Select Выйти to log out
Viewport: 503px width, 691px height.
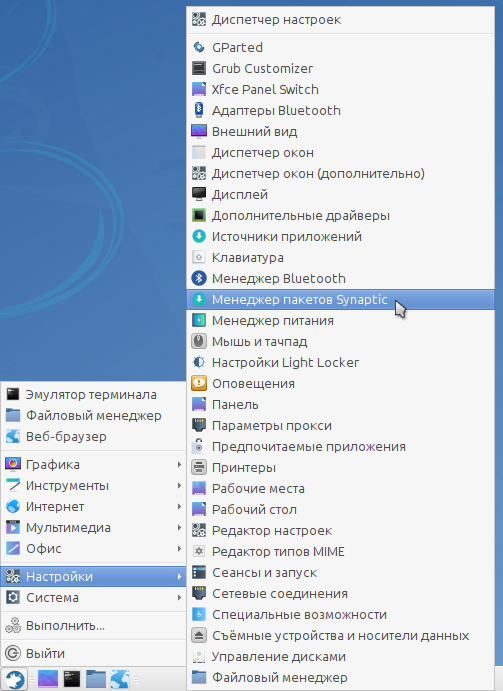click(x=93, y=654)
